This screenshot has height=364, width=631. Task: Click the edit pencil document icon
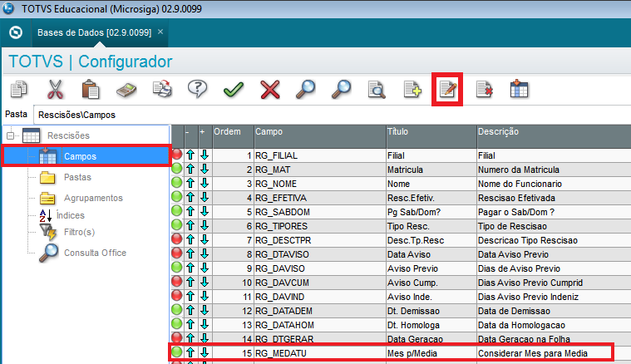[x=448, y=89]
